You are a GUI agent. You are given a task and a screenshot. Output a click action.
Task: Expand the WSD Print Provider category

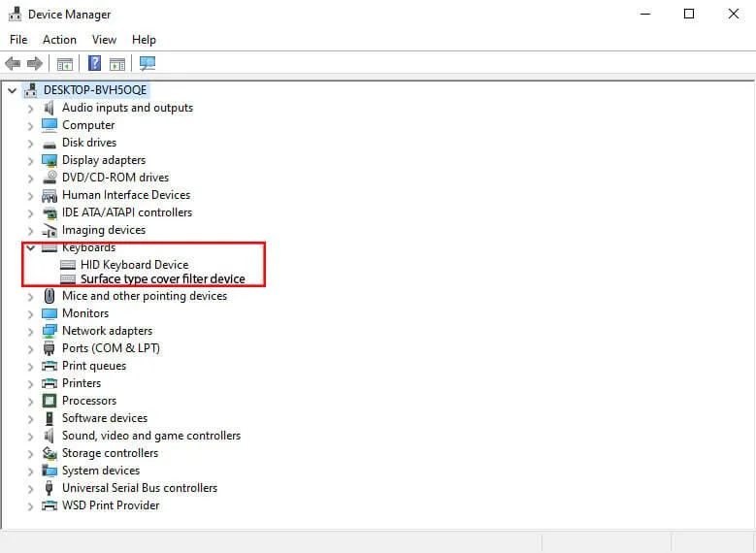click(31, 506)
